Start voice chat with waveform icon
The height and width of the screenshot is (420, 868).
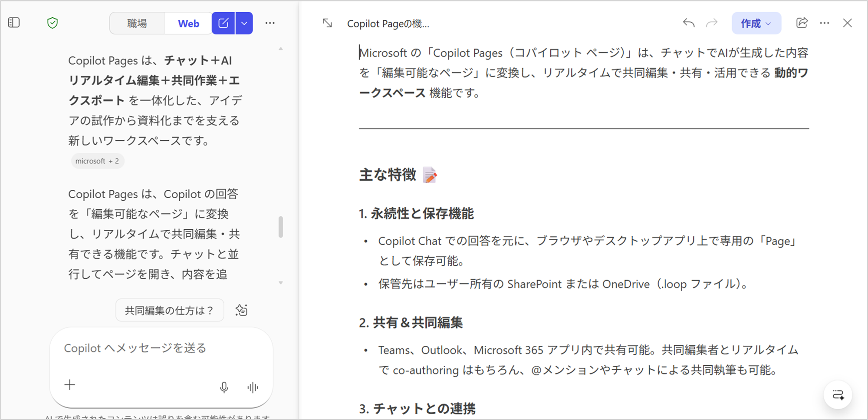pos(253,387)
